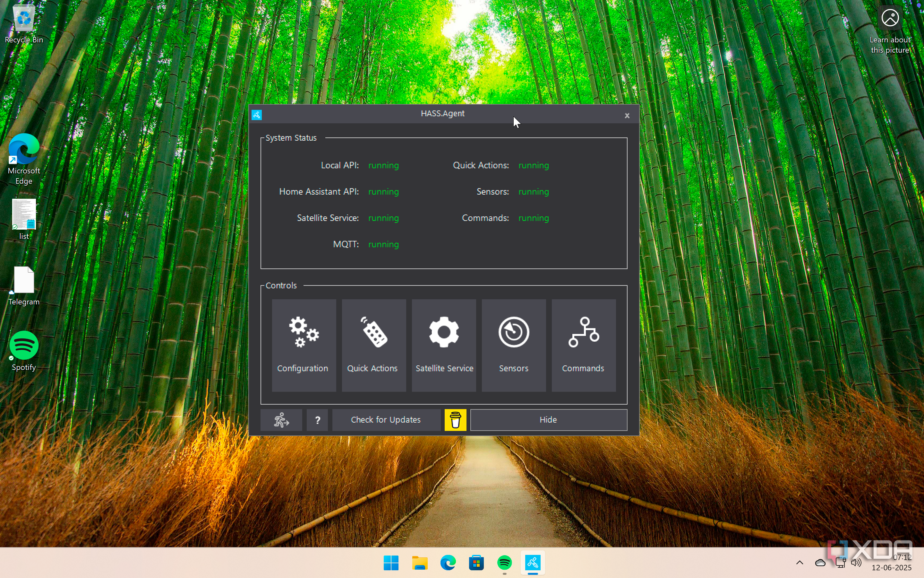Click the System Status group label
The image size is (924, 578).
click(x=291, y=138)
